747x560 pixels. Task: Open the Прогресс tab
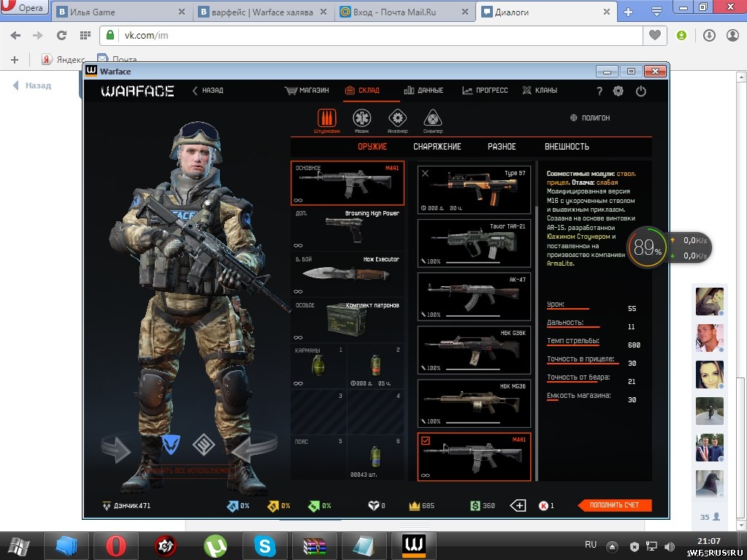click(485, 90)
